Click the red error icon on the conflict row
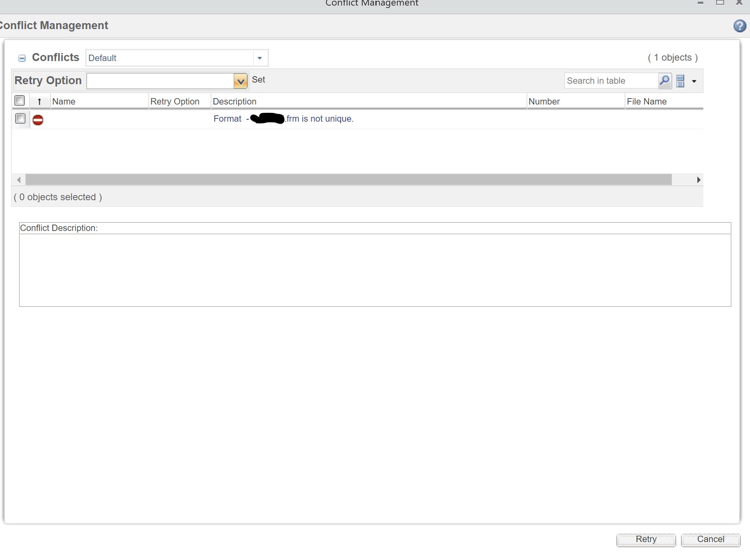The height and width of the screenshot is (560, 750). tap(38, 119)
